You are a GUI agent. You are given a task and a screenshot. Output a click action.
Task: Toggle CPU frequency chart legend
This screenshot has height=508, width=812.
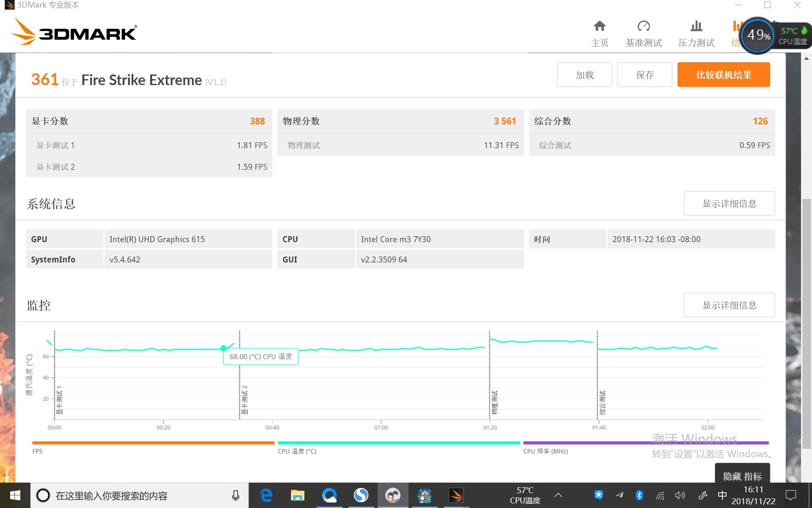pyautogui.click(x=545, y=451)
